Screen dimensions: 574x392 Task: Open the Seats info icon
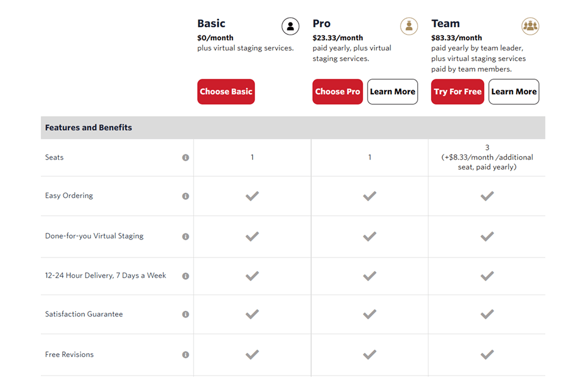(x=186, y=158)
